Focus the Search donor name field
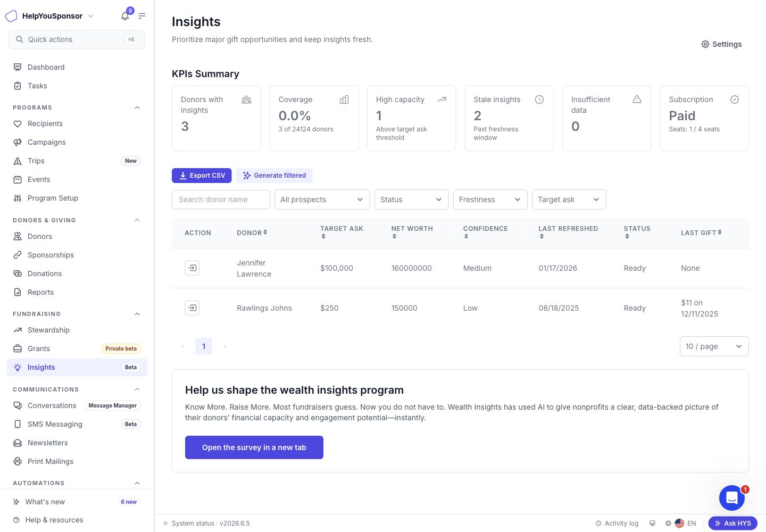 pyautogui.click(x=221, y=199)
